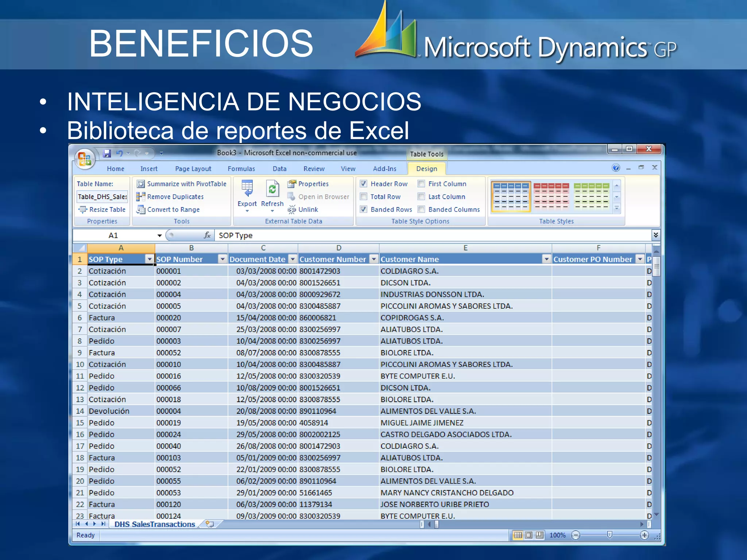
Task: Choose the green table style swatch
Action: [x=591, y=197]
